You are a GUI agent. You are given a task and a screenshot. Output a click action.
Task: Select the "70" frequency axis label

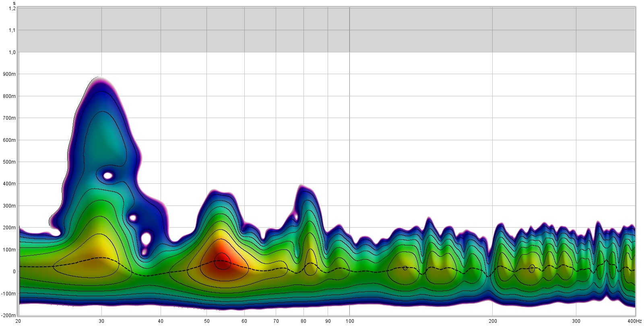[276, 321]
